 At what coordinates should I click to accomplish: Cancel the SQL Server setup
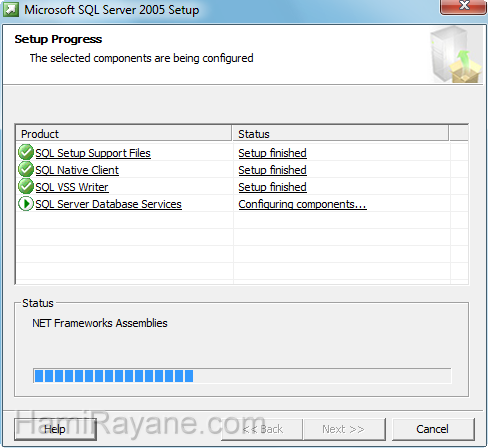click(x=433, y=429)
